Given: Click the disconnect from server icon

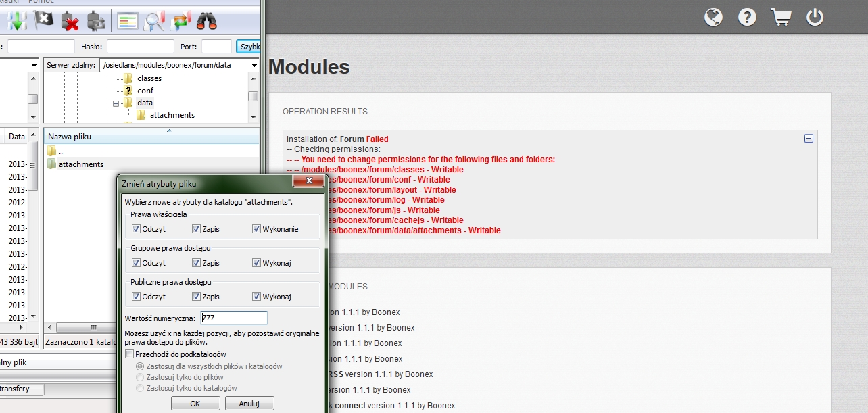Looking at the screenshot, I should pyautogui.click(x=69, y=21).
